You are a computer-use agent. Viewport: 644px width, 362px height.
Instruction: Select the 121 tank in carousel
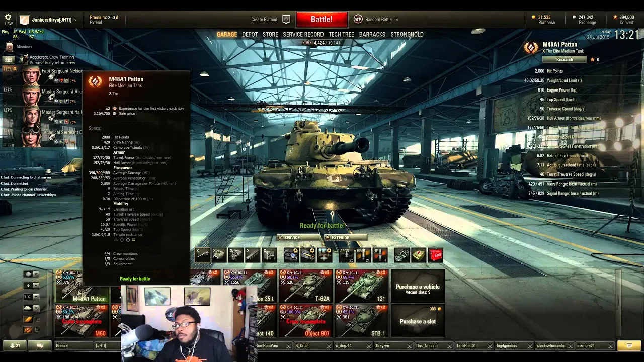pyautogui.click(x=362, y=286)
